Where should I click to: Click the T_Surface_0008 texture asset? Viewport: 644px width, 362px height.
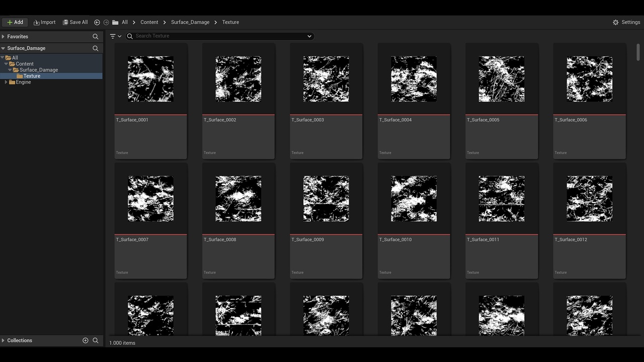(x=238, y=221)
